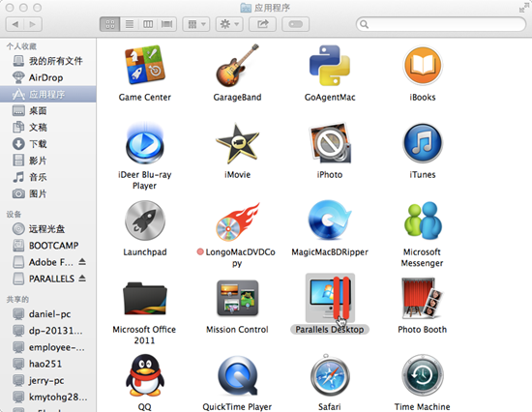The height and width of the screenshot is (412, 532).
Task: Select 应用程序 in the sidebar
Action: click(47, 94)
